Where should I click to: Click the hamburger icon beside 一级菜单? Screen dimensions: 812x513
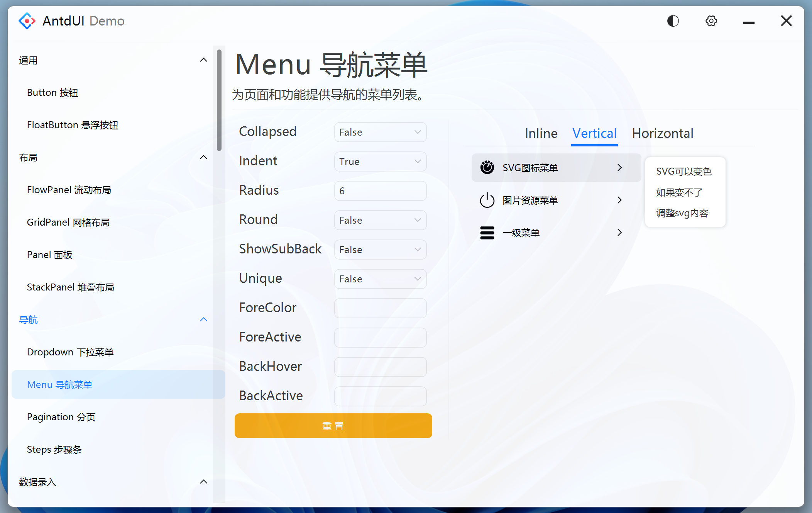pyautogui.click(x=487, y=233)
